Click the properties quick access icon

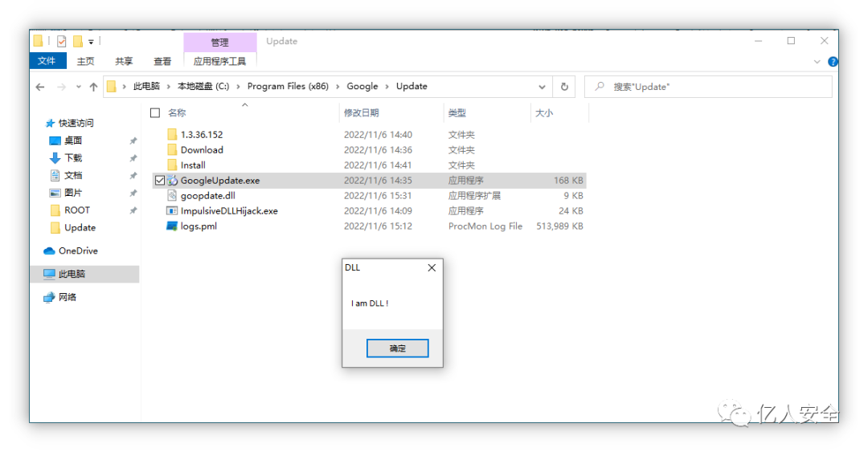pos(61,41)
